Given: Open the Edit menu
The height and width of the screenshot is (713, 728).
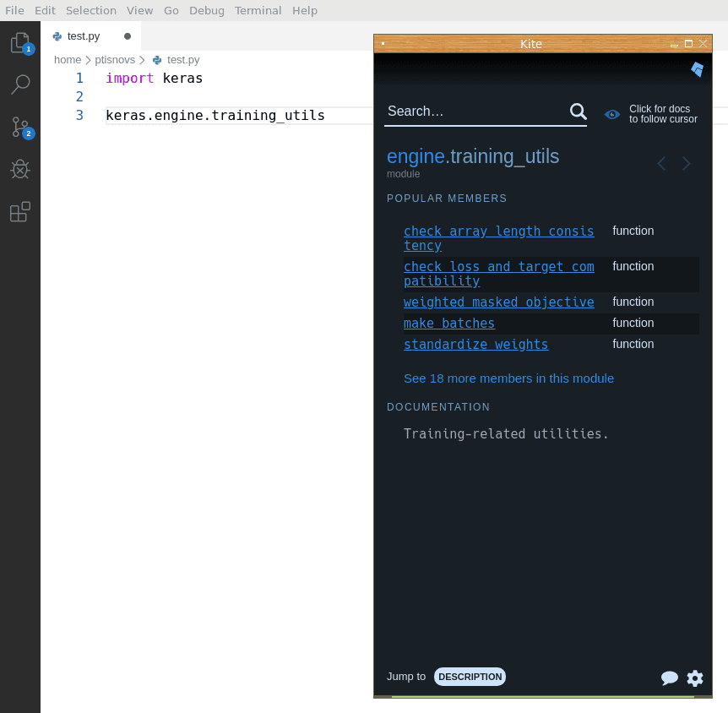Looking at the screenshot, I should point(45,11).
